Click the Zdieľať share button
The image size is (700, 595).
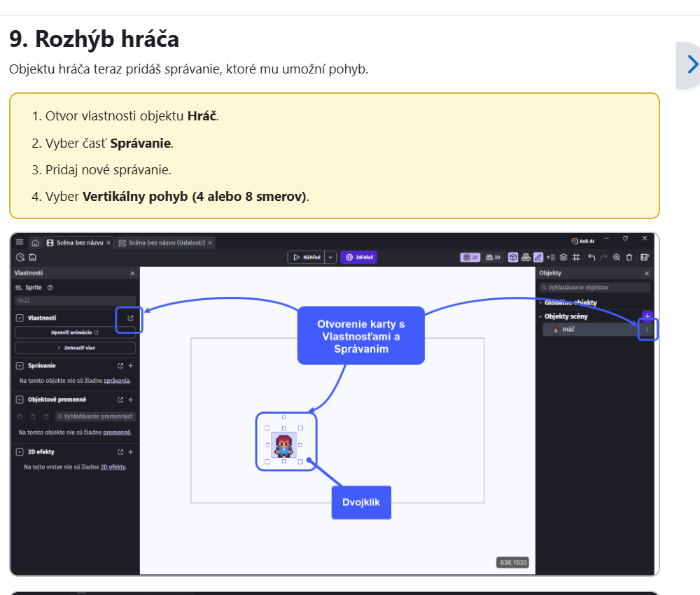click(359, 257)
